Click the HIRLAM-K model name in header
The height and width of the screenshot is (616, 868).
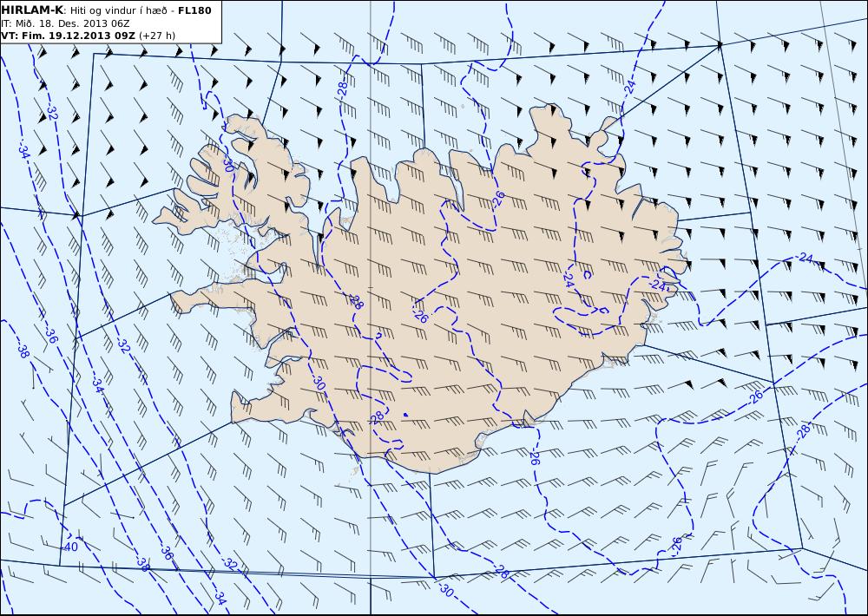[x=32, y=10]
